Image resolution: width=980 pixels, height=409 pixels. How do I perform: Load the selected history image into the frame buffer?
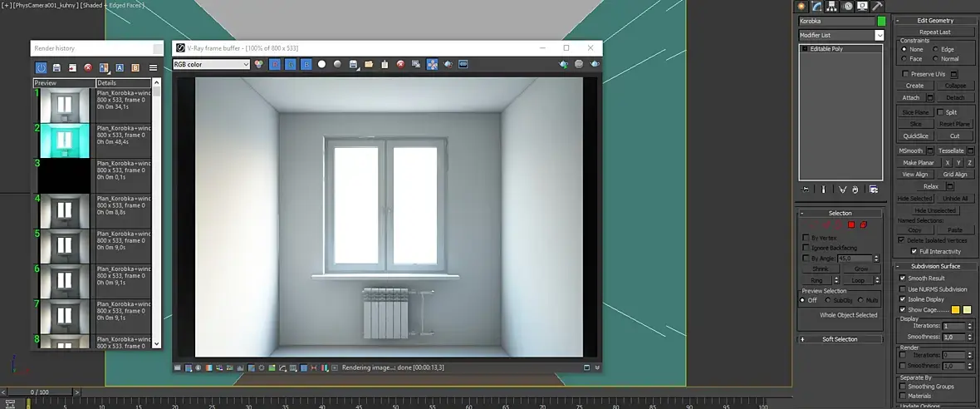point(72,67)
